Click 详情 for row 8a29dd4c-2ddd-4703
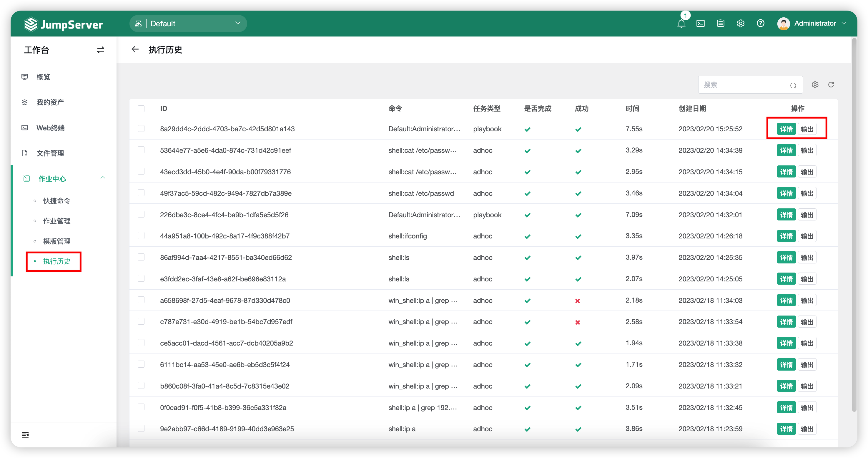This screenshot has width=868, height=458. [786, 129]
